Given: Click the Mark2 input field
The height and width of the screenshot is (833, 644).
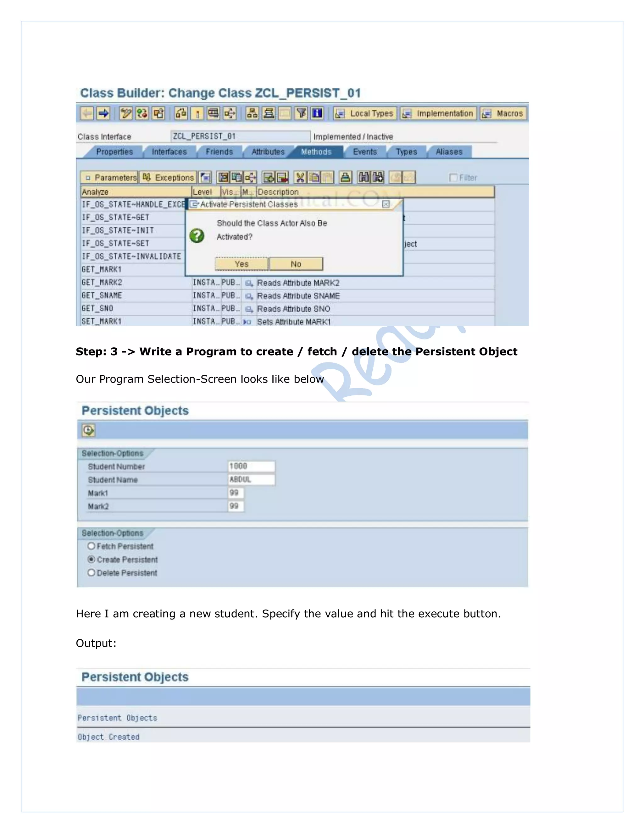Looking at the screenshot, I should [236, 506].
